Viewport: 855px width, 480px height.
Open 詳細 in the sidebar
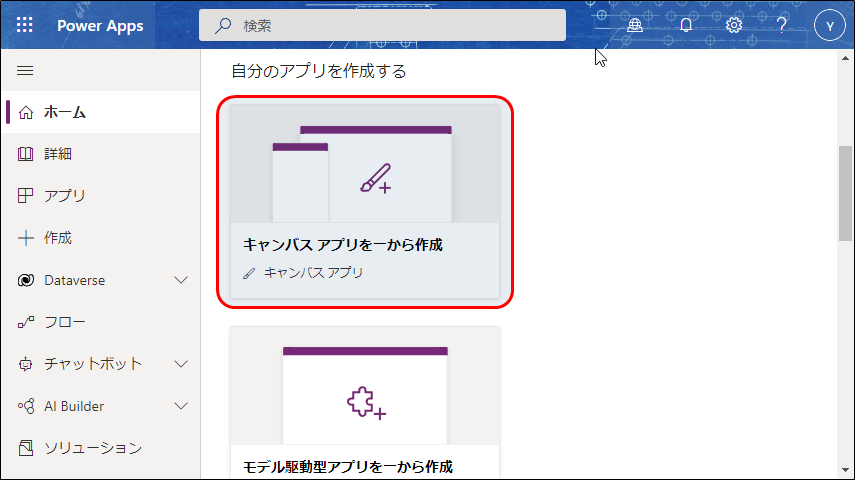(x=101, y=154)
